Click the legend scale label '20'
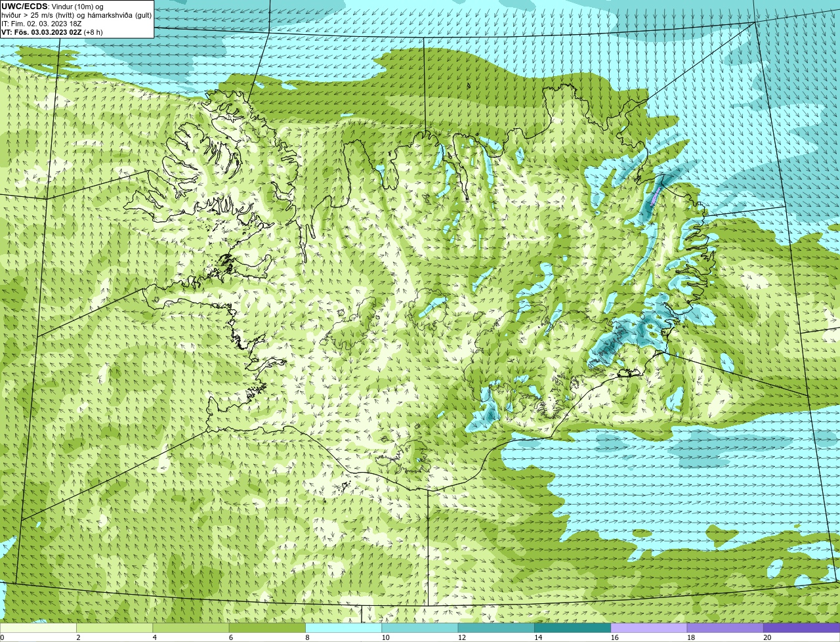The height and width of the screenshot is (642, 840). [x=767, y=637]
